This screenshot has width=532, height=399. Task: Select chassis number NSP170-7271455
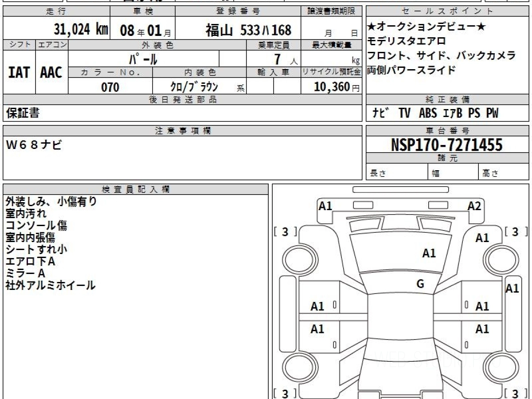(x=447, y=145)
